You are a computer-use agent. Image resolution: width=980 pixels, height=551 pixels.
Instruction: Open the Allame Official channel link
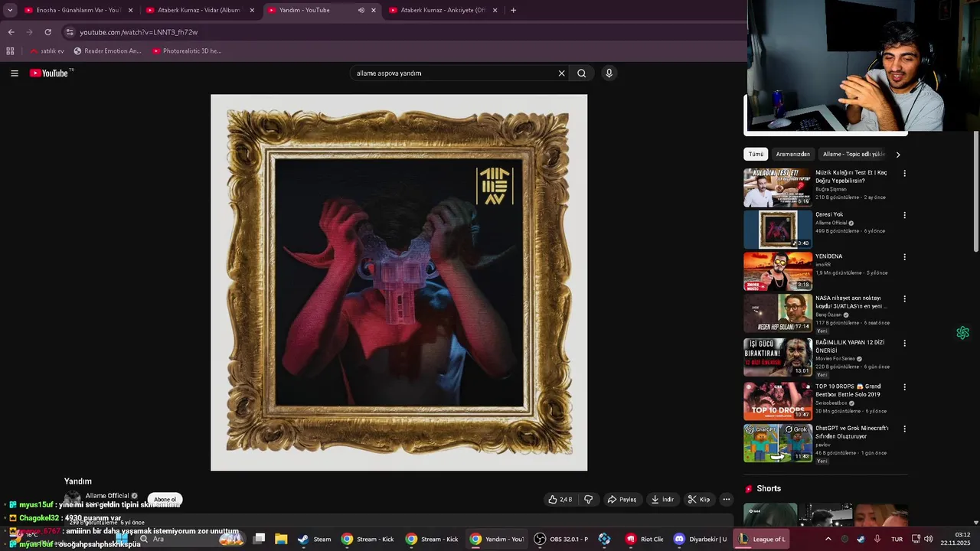(x=106, y=496)
